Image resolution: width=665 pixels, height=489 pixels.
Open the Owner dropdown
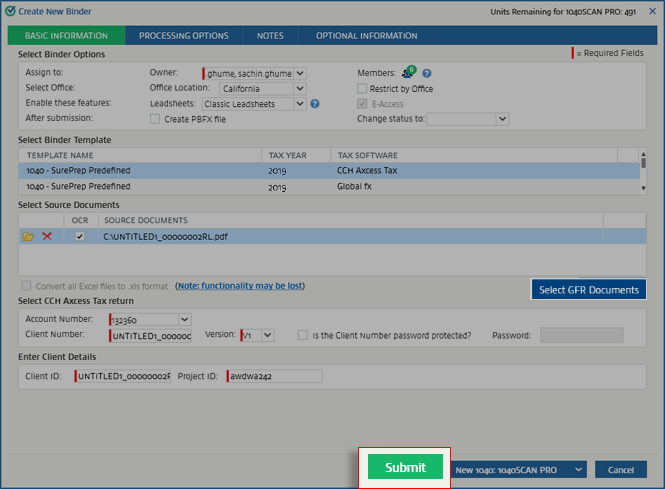(301, 73)
